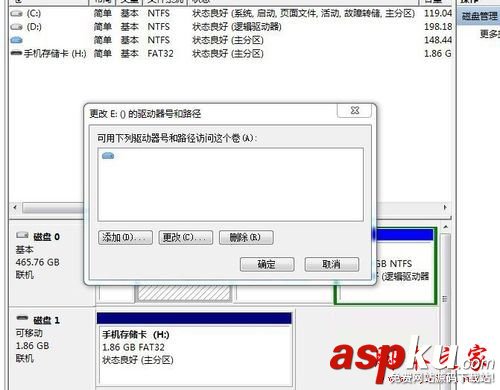The height and width of the screenshot is (390, 500).
Task: Click the 添加(D)... button
Action: pos(125,238)
